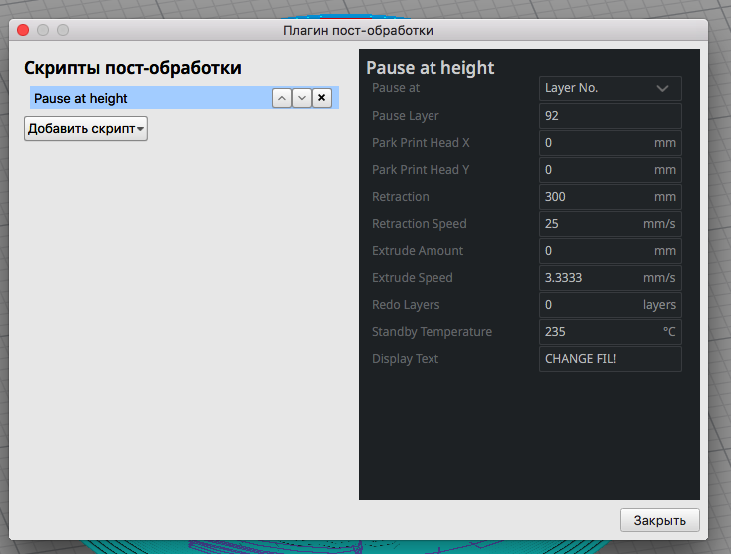The height and width of the screenshot is (554, 731).
Task: Edit the Display Text CHANGE FIL! field
Action: coord(610,359)
